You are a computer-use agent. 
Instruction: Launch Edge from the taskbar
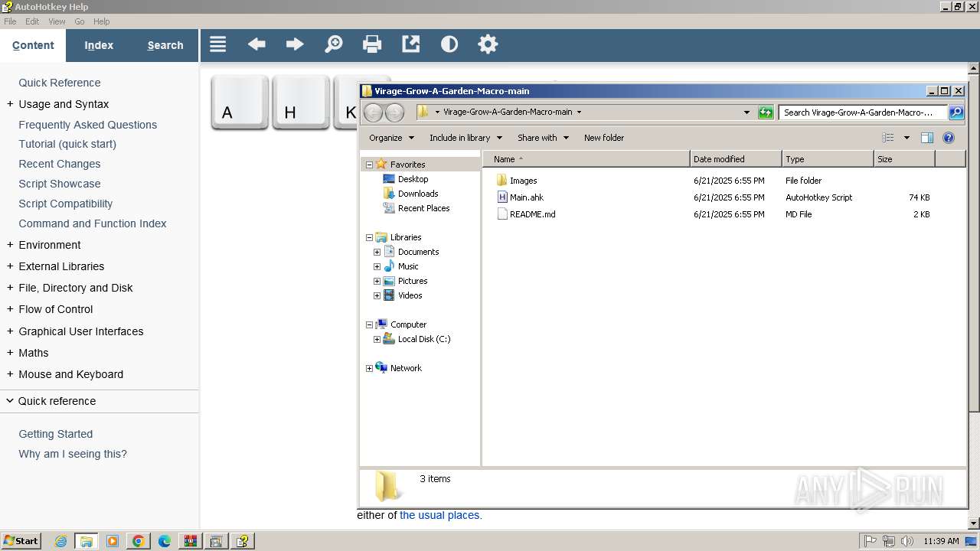(165, 541)
